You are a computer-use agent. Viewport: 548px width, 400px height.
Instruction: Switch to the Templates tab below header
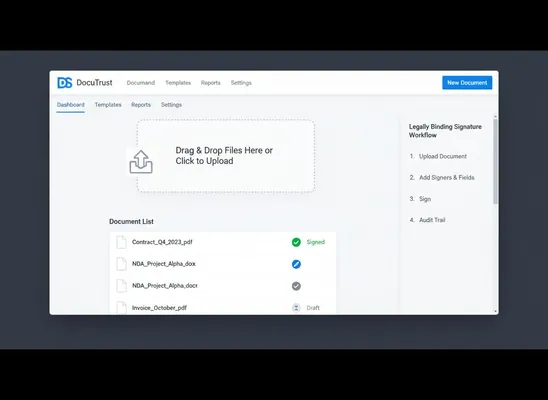pos(108,105)
